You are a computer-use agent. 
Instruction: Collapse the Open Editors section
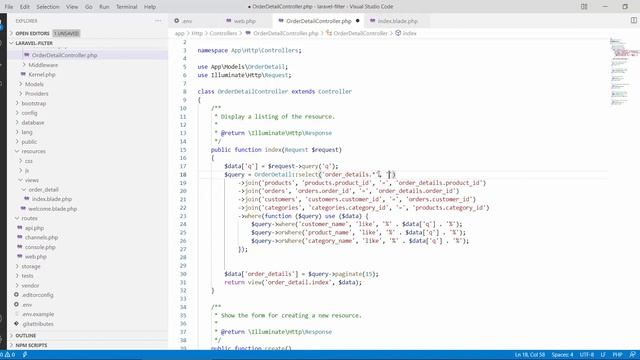11,33
